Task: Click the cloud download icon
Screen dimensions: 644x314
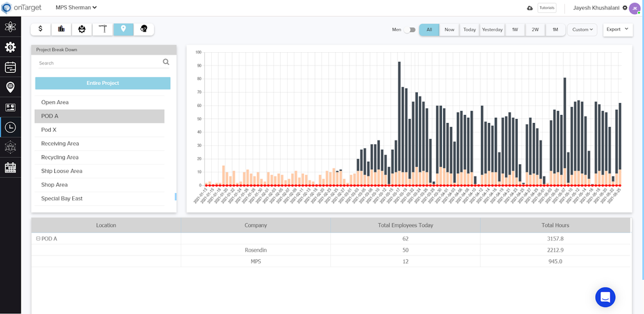Action: point(530,8)
